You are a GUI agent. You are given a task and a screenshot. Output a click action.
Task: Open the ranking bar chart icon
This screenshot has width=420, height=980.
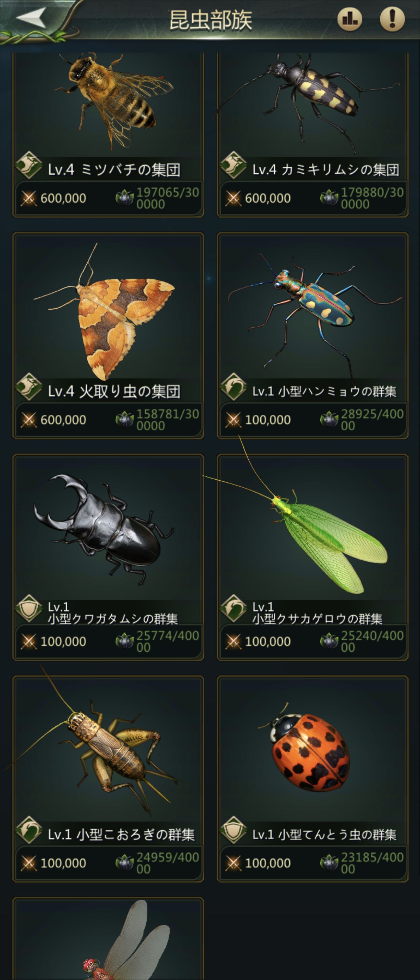(x=349, y=19)
